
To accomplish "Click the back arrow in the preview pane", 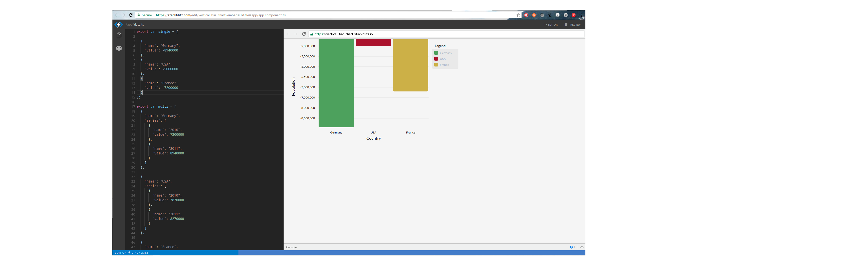I will 288,34.
